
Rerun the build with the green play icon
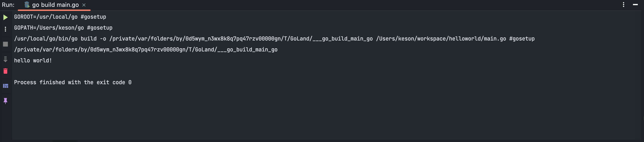click(x=5, y=17)
